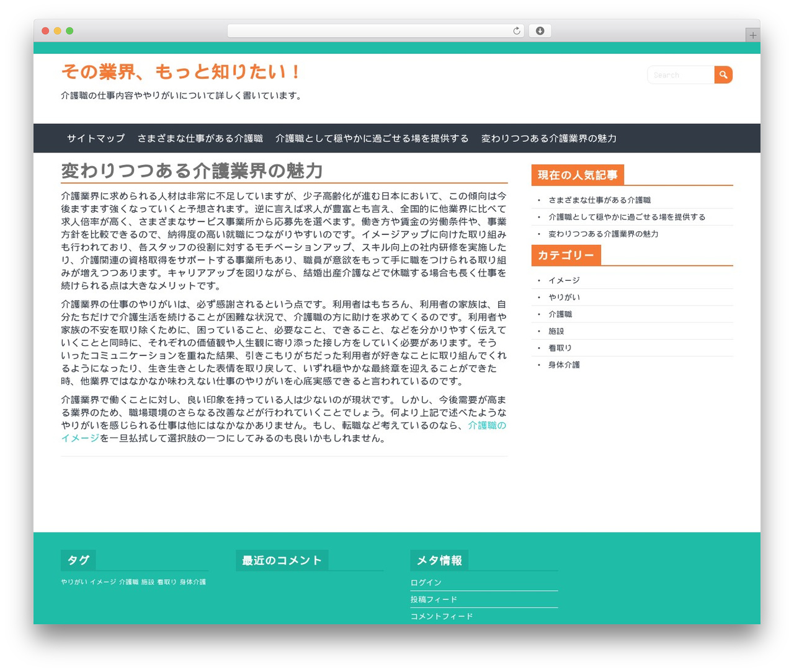794x672 pixels.
Task: Select the イメージ category in the sidebar
Action: [564, 280]
